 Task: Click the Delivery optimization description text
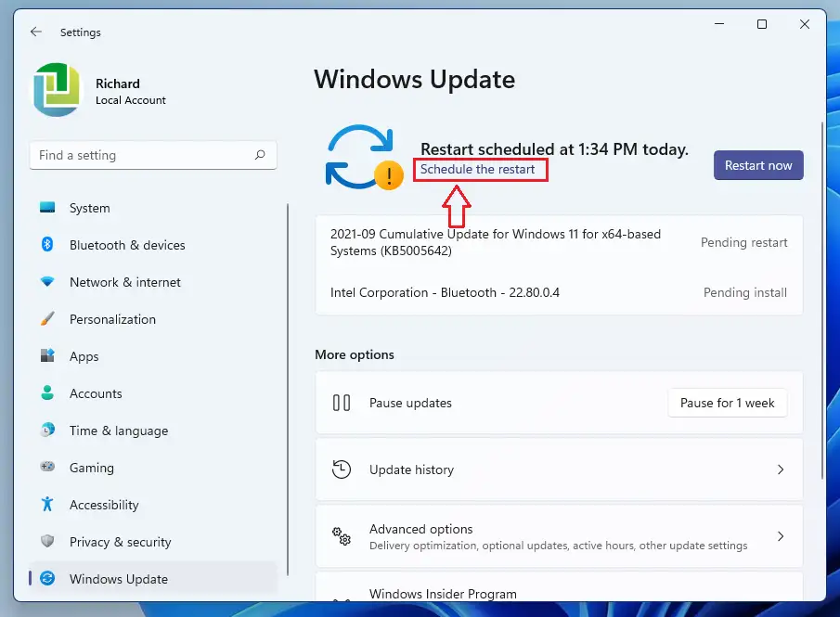(x=558, y=546)
